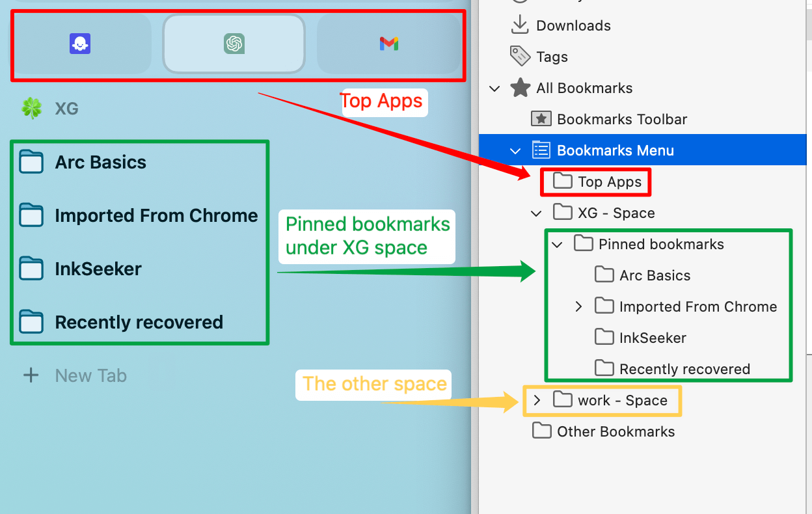812x514 pixels.
Task: Select All Bookmarks label
Action: [584, 88]
